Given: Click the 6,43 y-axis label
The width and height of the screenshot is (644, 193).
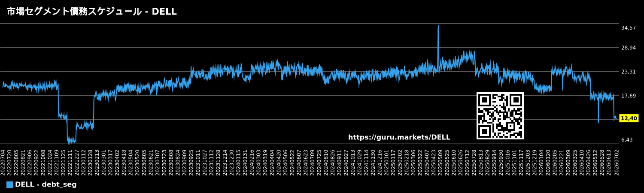Looking at the screenshot, I should pos(627,140).
